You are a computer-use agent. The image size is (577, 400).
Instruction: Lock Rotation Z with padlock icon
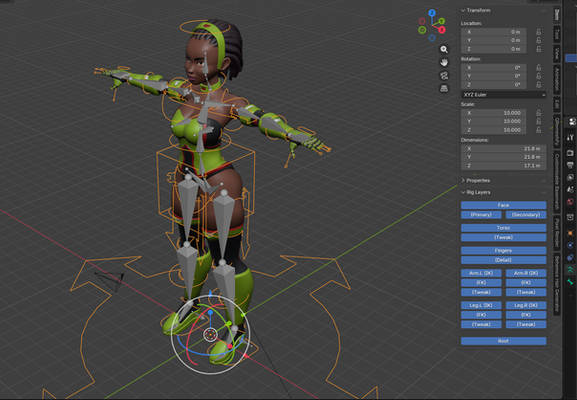click(x=538, y=85)
